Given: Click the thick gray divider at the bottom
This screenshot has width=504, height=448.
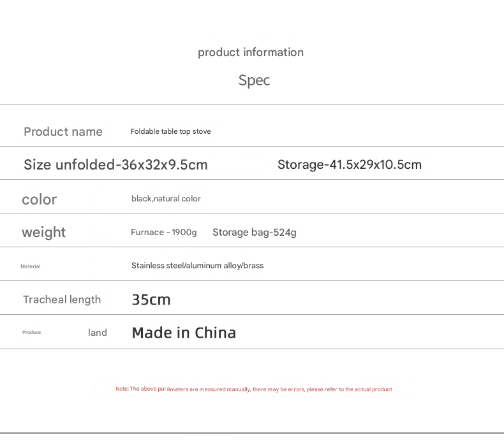Looking at the screenshot, I should pos(252,433).
